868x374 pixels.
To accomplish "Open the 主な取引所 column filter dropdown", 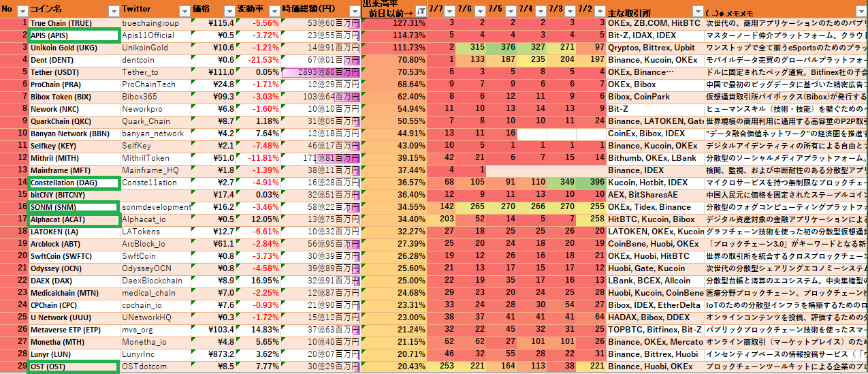I will click(x=696, y=11).
